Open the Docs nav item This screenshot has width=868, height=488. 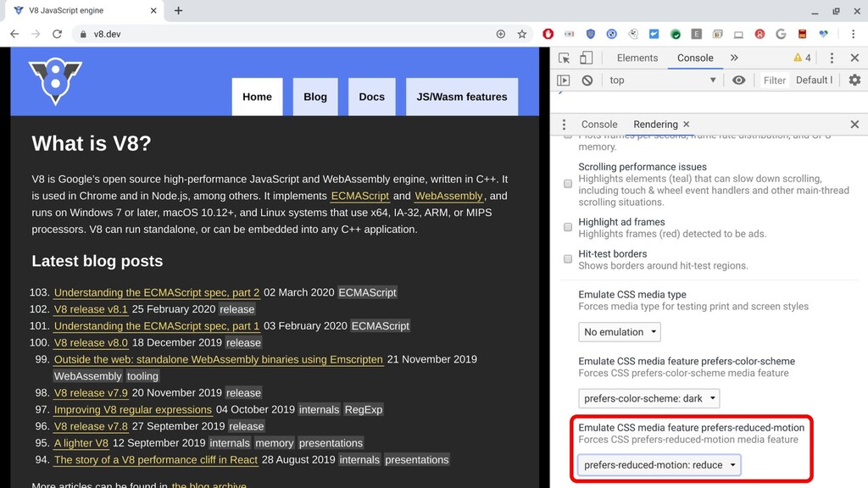click(371, 97)
